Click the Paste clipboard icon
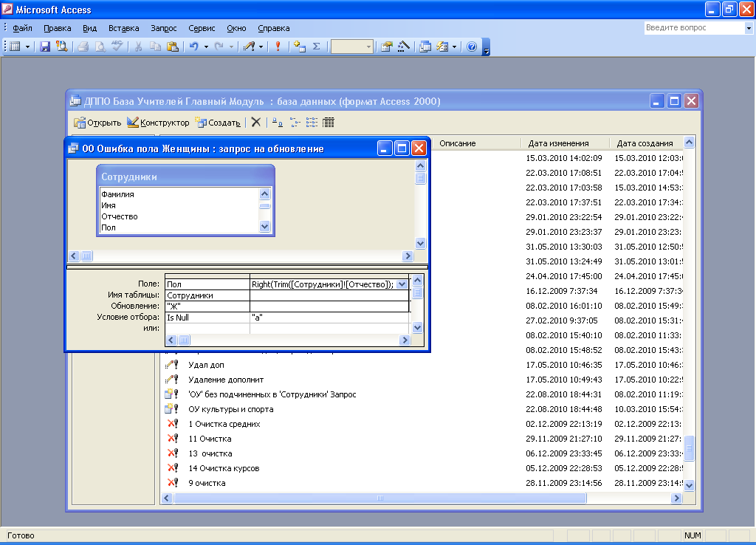This screenshot has width=756, height=545. click(x=172, y=47)
